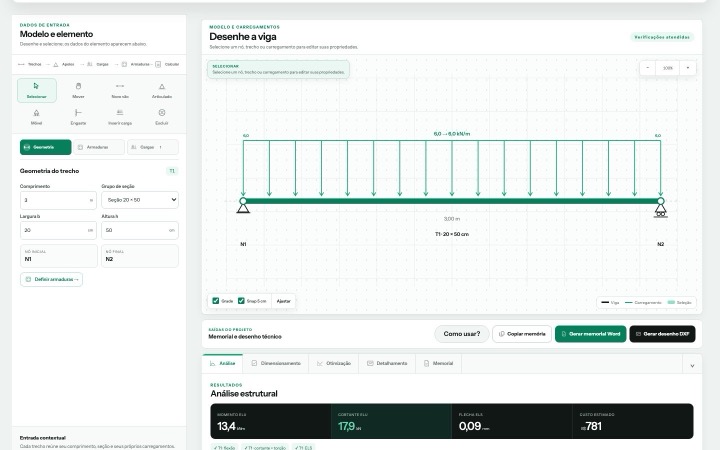
Task: Expand the results panel chevron
Action: point(692,366)
